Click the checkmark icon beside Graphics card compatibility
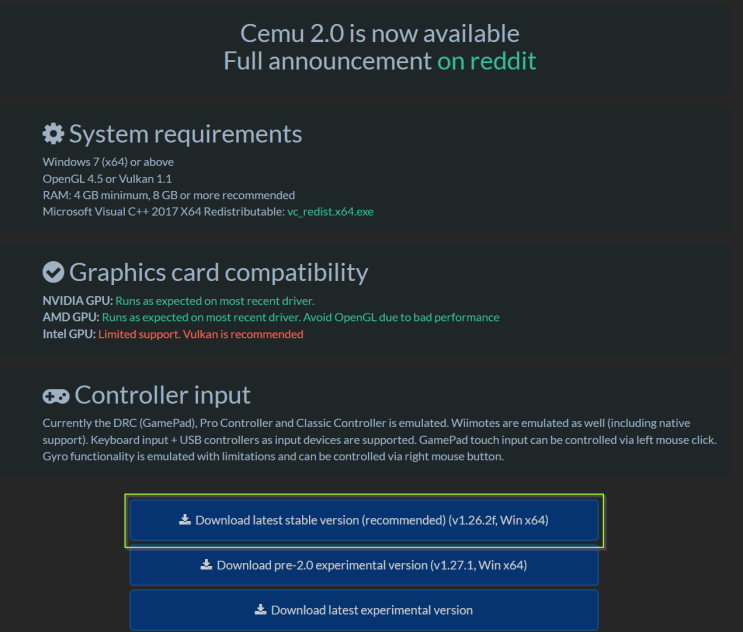 tap(53, 272)
